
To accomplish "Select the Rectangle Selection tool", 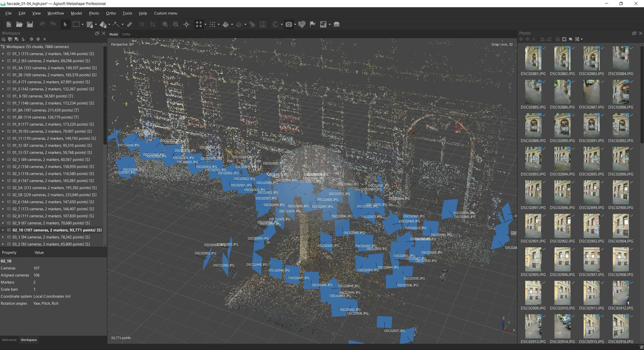I will pos(76,24).
